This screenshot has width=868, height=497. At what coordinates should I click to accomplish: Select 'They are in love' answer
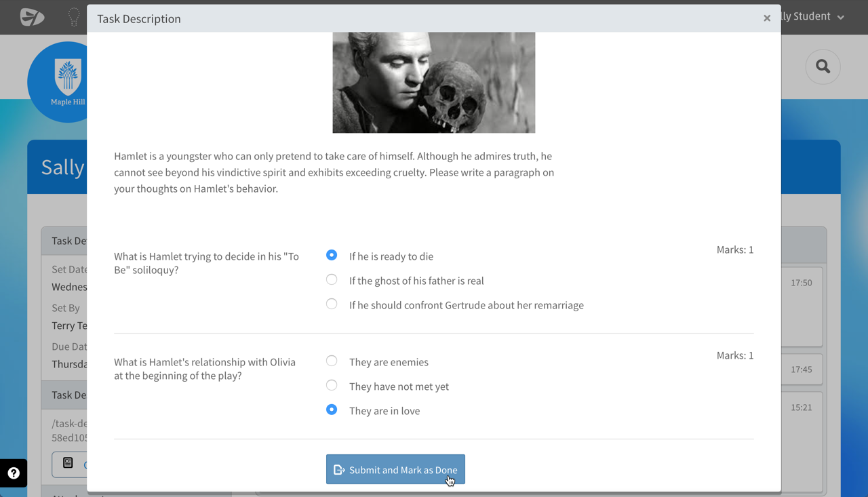(332, 410)
